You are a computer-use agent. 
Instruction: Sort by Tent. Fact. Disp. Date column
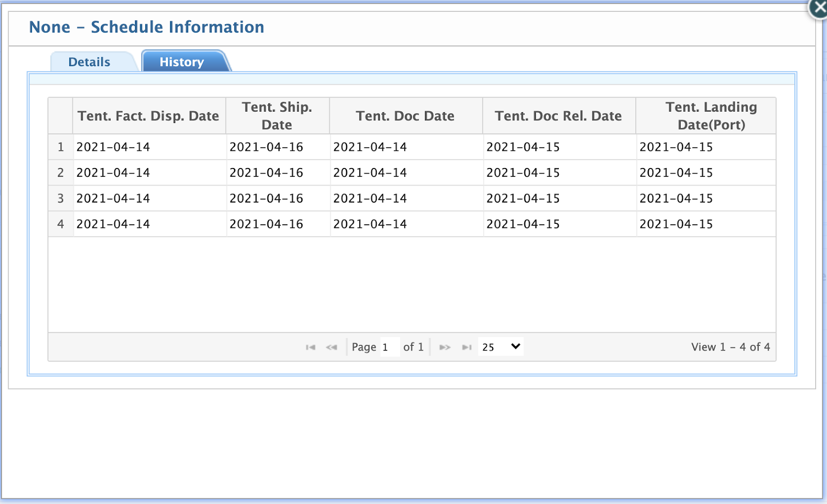(148, 116)
